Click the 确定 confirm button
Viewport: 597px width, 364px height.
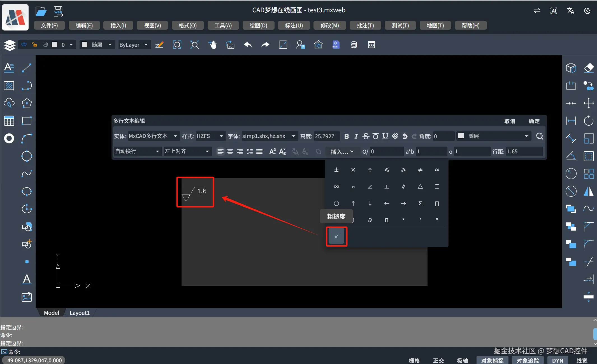click(x=534, y=121)
